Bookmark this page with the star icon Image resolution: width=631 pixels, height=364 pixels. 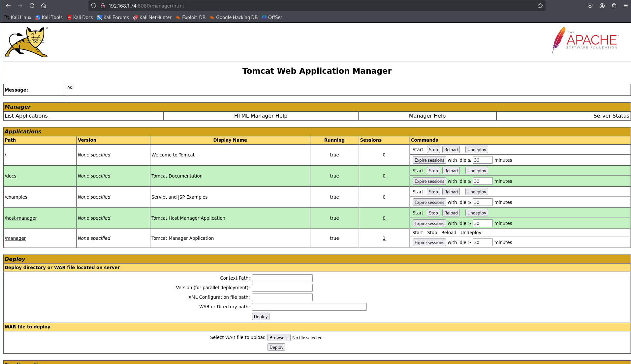540,6
